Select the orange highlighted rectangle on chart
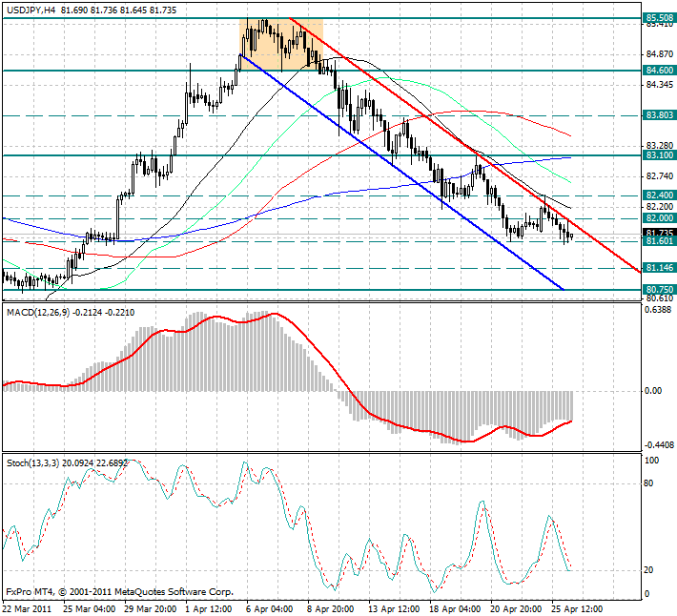677x616 pixels. click(281, 44)
